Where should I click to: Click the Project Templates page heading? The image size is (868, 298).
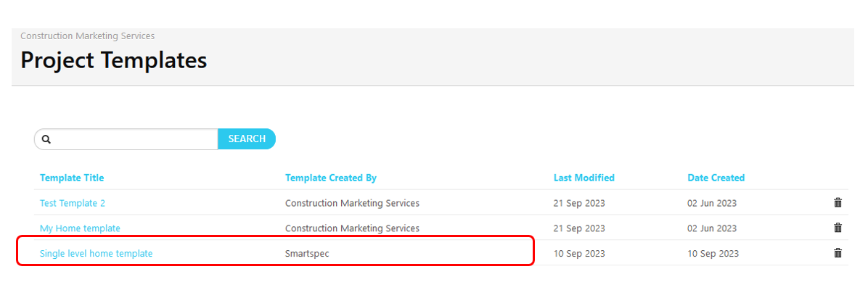pos(113,60)
